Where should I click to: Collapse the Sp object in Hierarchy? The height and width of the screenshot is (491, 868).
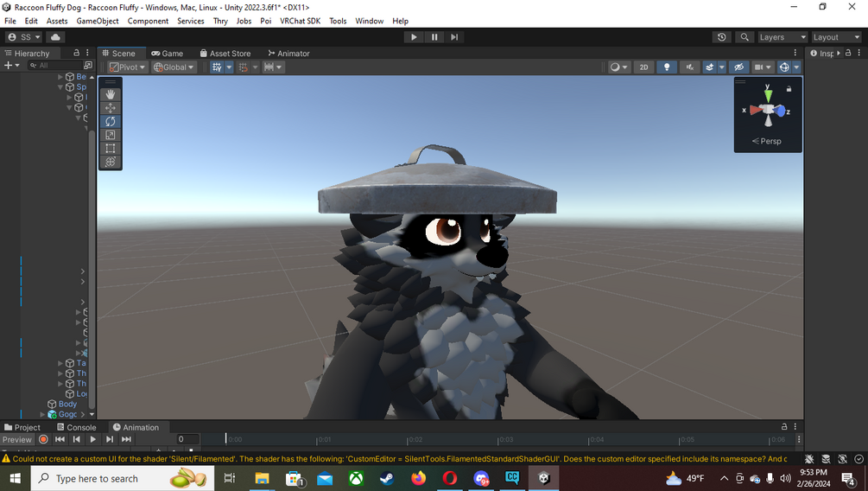click(x=60, y=87)
